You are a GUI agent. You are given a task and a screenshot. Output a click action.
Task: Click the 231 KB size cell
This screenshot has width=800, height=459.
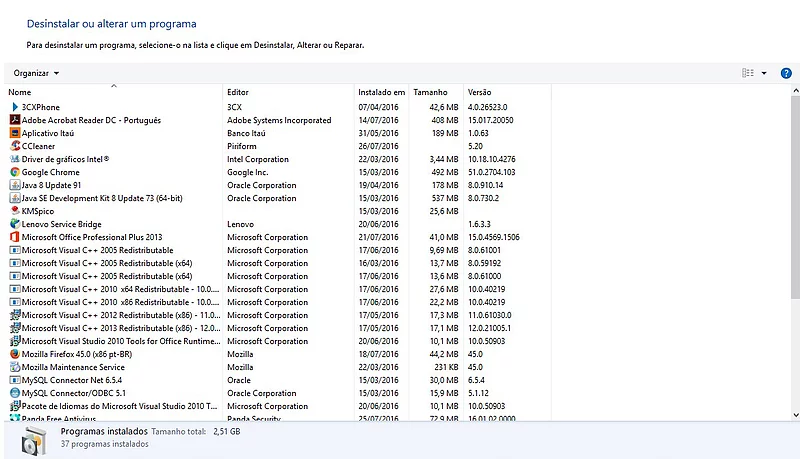tap(446, 367)
